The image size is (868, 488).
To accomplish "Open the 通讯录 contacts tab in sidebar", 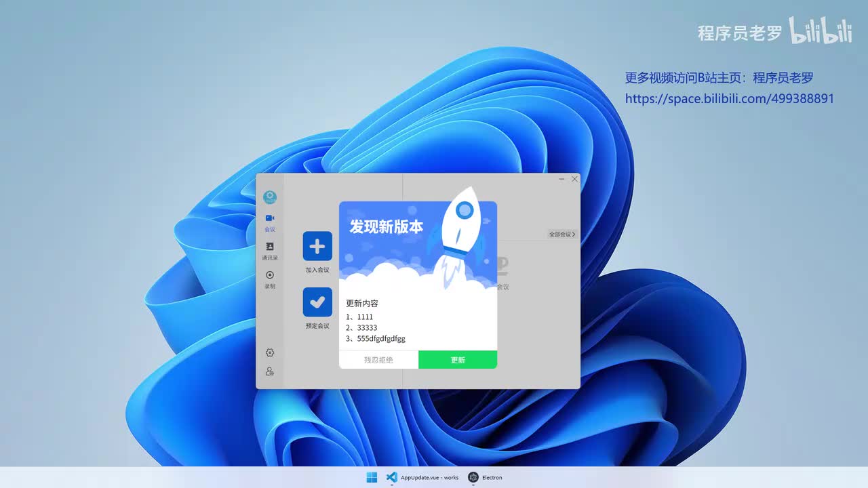I will [x=270, y=251].
